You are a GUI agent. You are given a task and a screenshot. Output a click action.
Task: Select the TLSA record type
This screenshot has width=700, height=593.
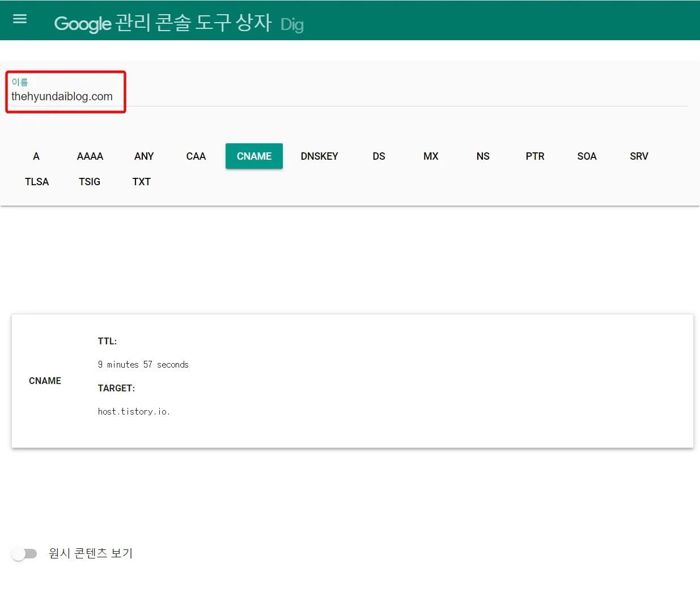[x=37, y=182]
